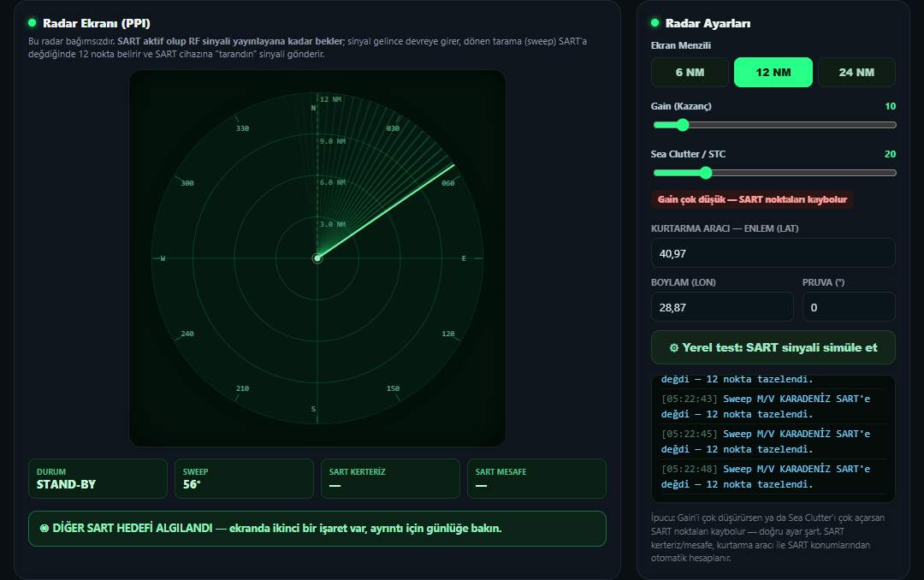Click the 'W' west marker on the radar
Image resolution: width=924 pixels, height=580 pixels.
pos(163,258)
